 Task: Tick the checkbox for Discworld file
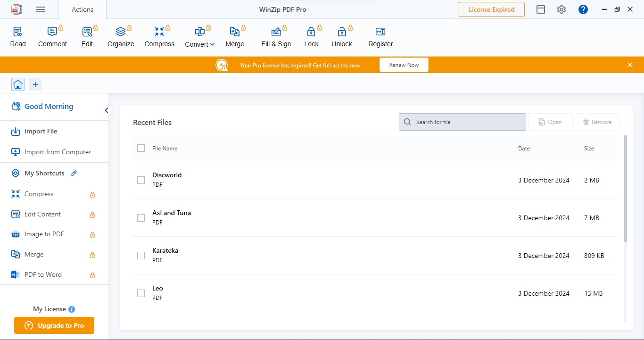141,180
